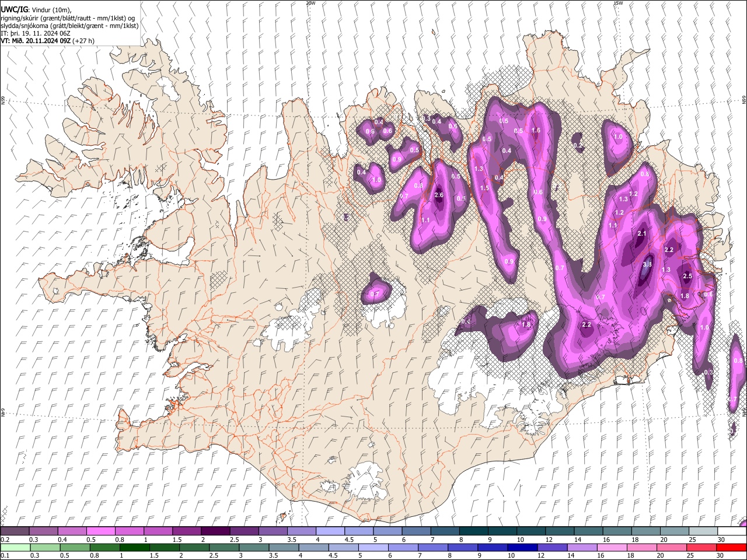The height and width of the screenshot is (560, 747).
Task: Click the darkest green bottom swatch between 1 and 1.5
Action: click(134, 547)
